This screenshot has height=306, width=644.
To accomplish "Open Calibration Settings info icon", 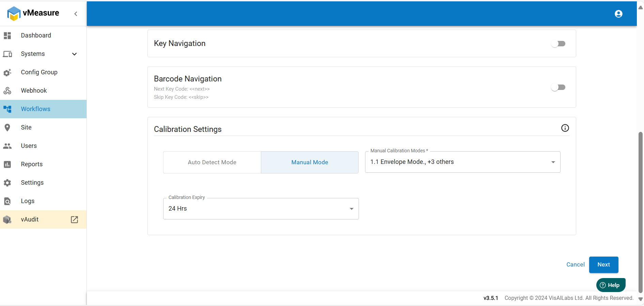I will point(565,128).
